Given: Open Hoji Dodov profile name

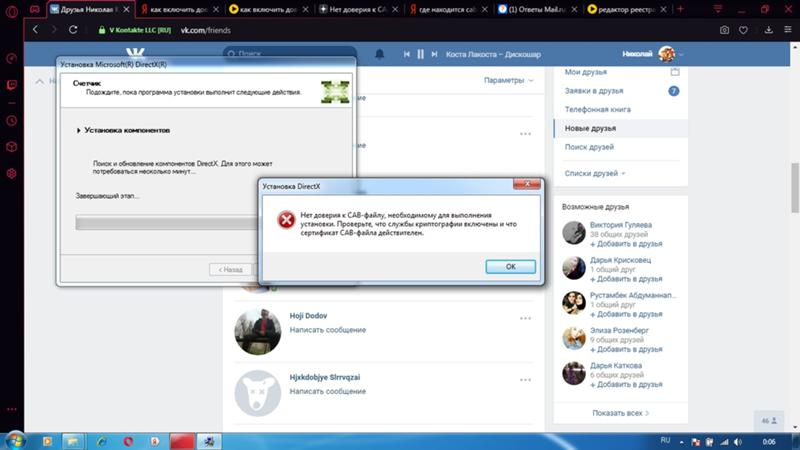Looking at the screenshot, I should coord(308,316).
